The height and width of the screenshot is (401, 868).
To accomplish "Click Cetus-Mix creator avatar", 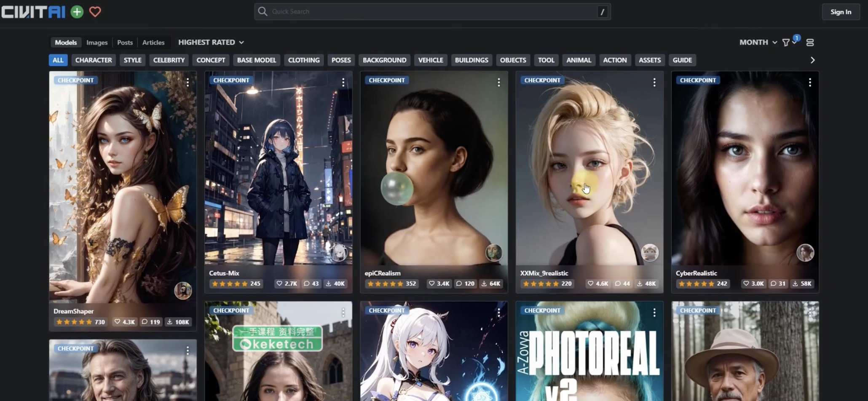I will [339, 253].
